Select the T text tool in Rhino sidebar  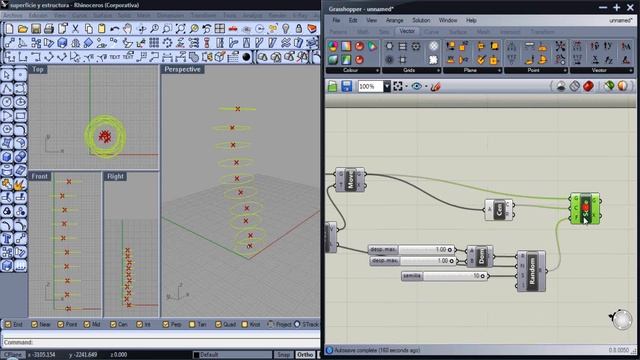coord(7,238)
